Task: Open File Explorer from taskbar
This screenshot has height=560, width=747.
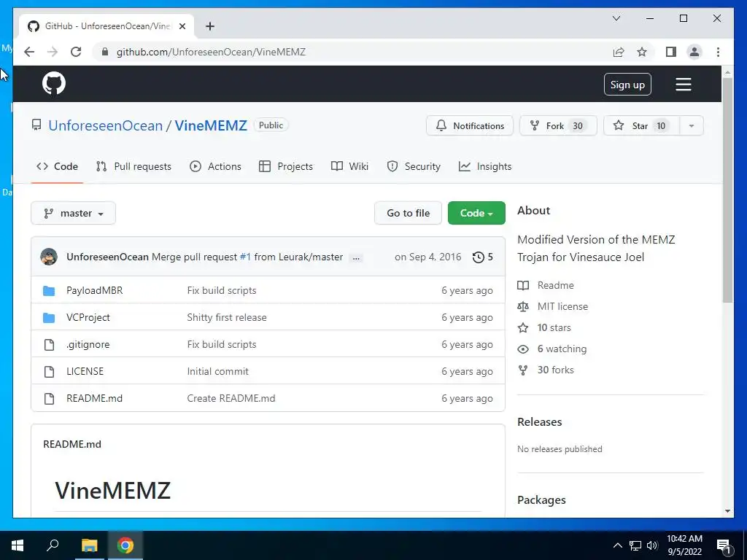Action: 89,545
